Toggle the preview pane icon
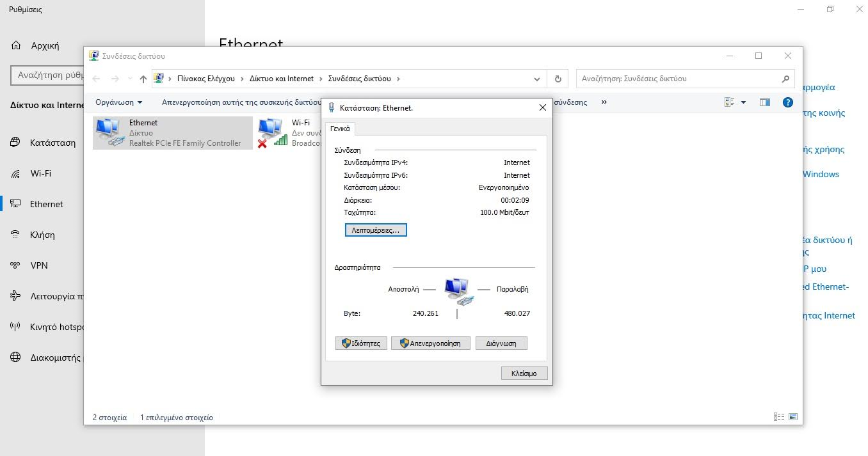 pos(764,102)
